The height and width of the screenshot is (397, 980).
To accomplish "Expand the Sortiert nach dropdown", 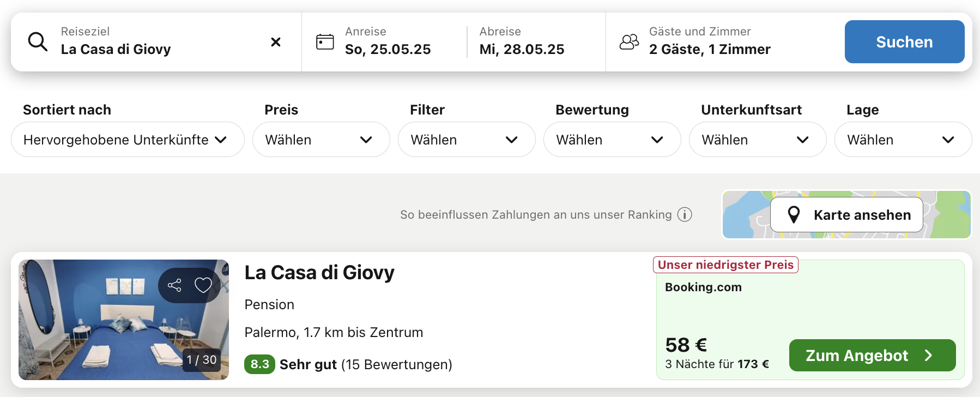I will 128,140.
